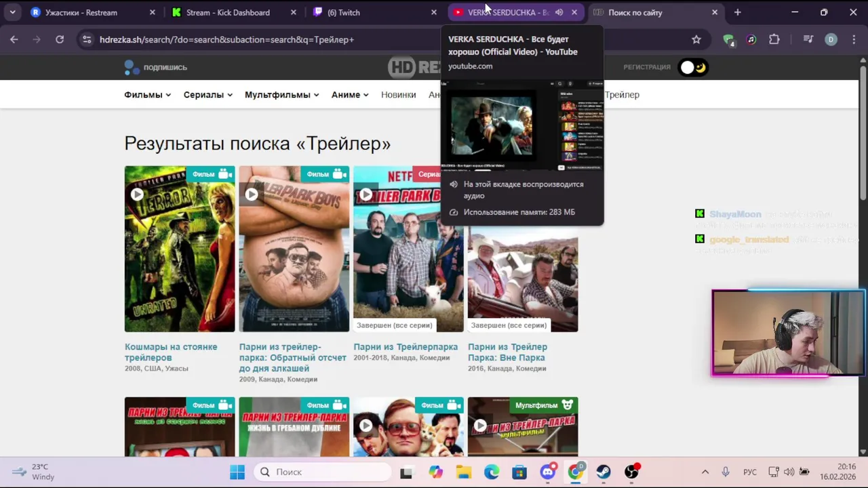This screenshot has height=488, width=868.
Task: Open the Extensions puzzle icon
Action: click(774, 39)
